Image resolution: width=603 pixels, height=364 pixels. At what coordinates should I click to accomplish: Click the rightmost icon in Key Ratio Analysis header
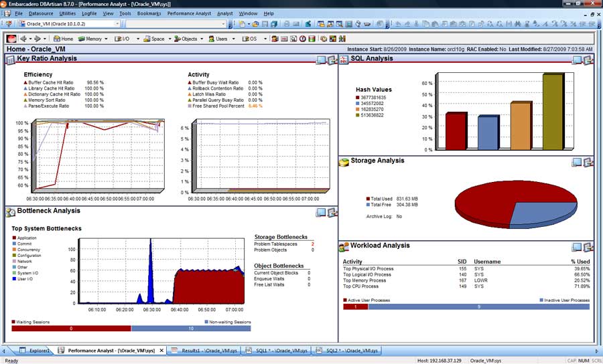pos(332,60)
